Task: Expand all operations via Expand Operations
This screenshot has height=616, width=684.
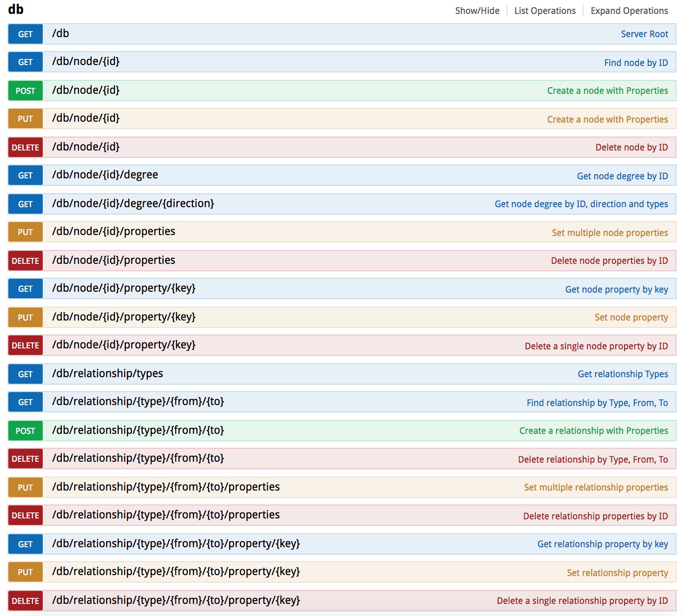Action: 629,11
